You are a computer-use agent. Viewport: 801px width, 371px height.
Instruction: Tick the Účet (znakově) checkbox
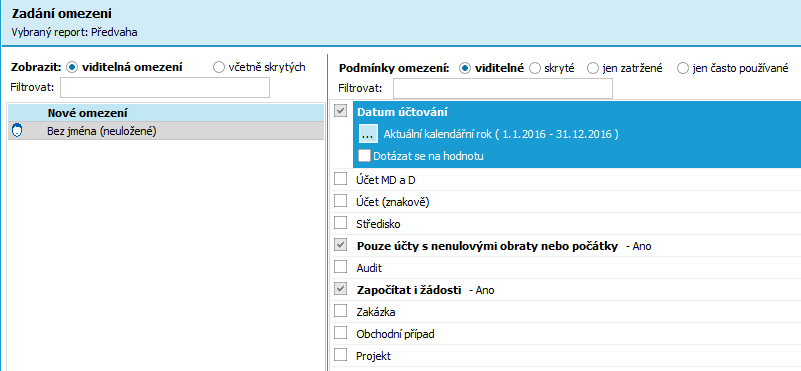340,201
